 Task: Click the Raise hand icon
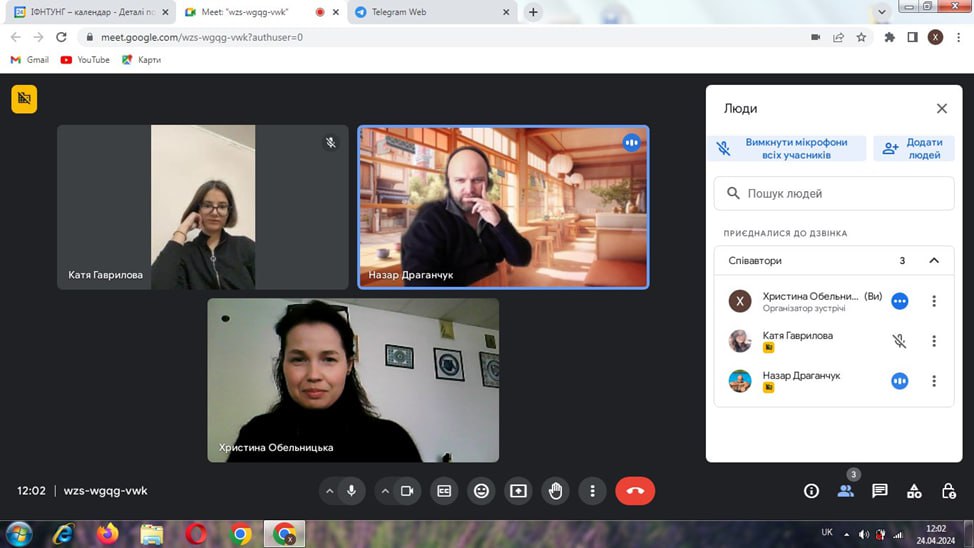click(556, 491)
